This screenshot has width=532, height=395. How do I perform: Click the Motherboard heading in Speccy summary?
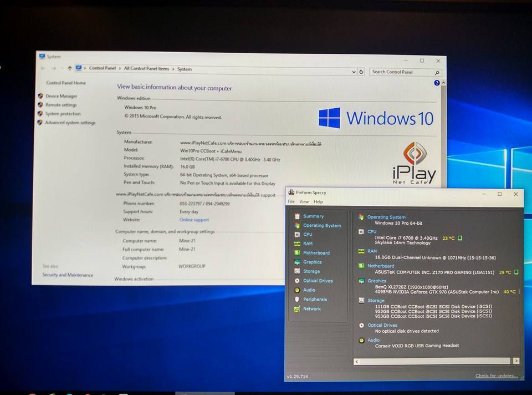pos(381,266)
